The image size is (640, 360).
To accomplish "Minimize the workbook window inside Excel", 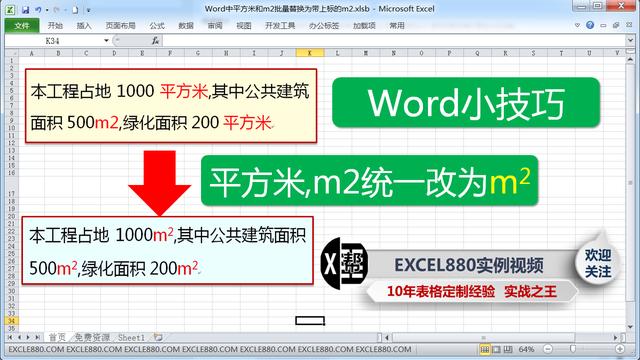I will pyautogui.click(x=603, y=25).
